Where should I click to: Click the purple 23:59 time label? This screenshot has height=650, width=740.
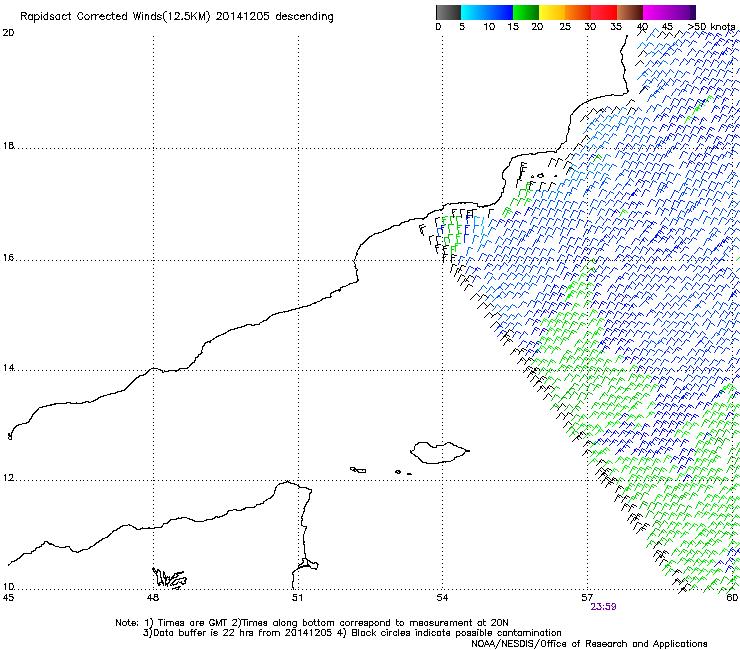(603, 607)
